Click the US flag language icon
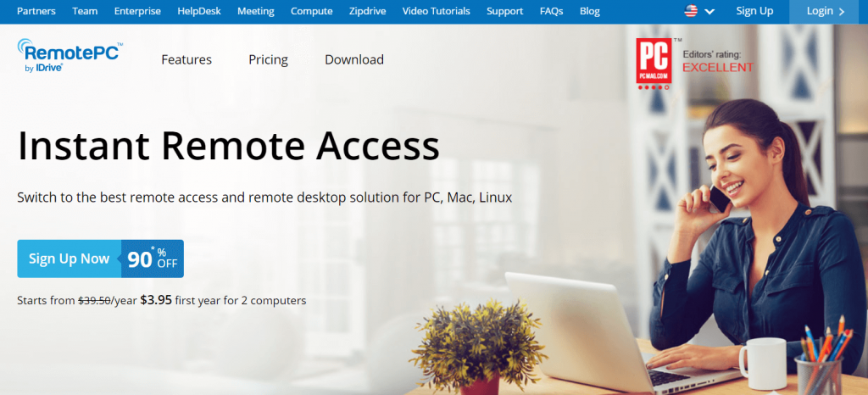The image size is (868, 395). tap(691, 11)
